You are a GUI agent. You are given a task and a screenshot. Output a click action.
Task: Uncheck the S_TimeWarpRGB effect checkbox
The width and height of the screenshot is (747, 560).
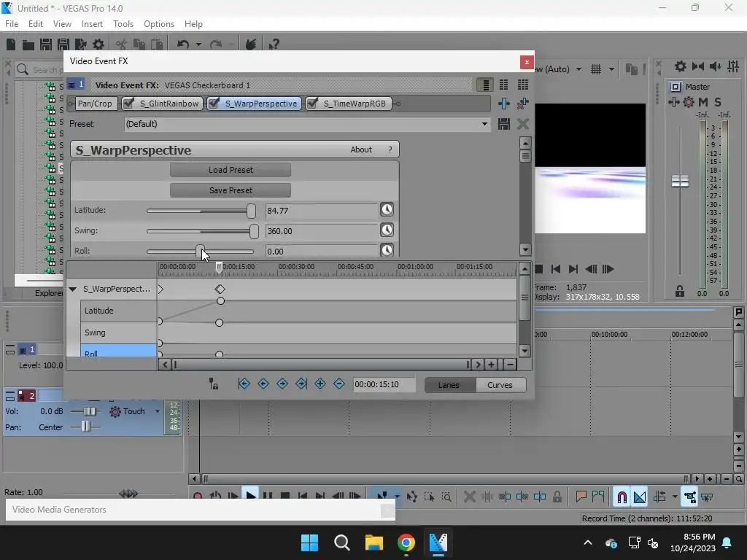(312, 104)
